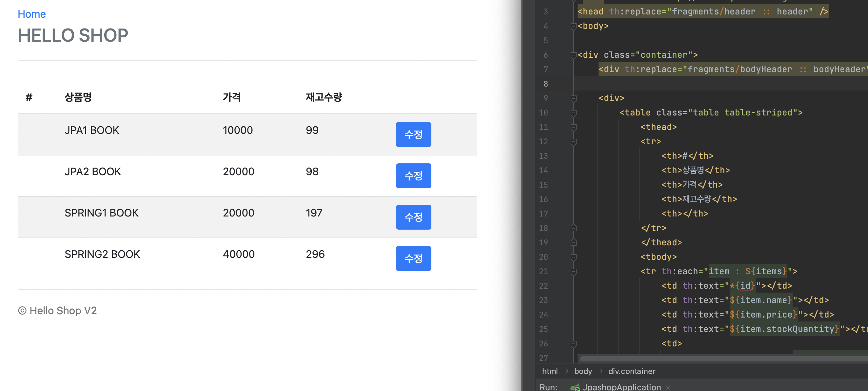The image size is (868, 391).
Task: Collapse the tbody fold on line 20
Action: pos(573,257)
